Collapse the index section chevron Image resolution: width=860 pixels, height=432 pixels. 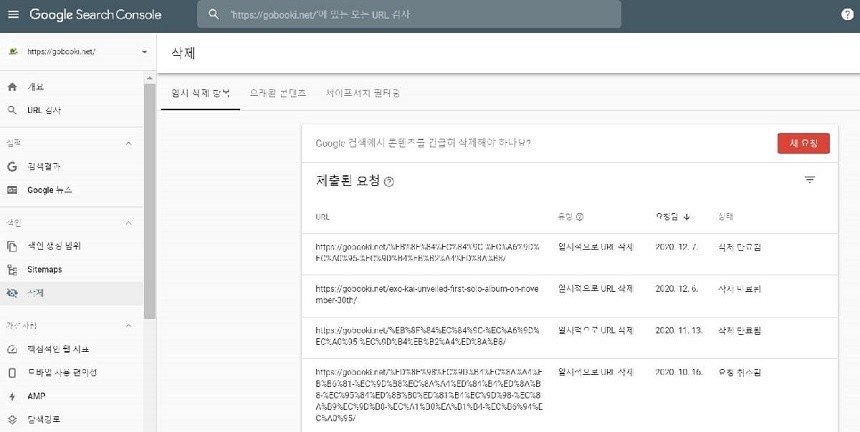tap(129, 223)
